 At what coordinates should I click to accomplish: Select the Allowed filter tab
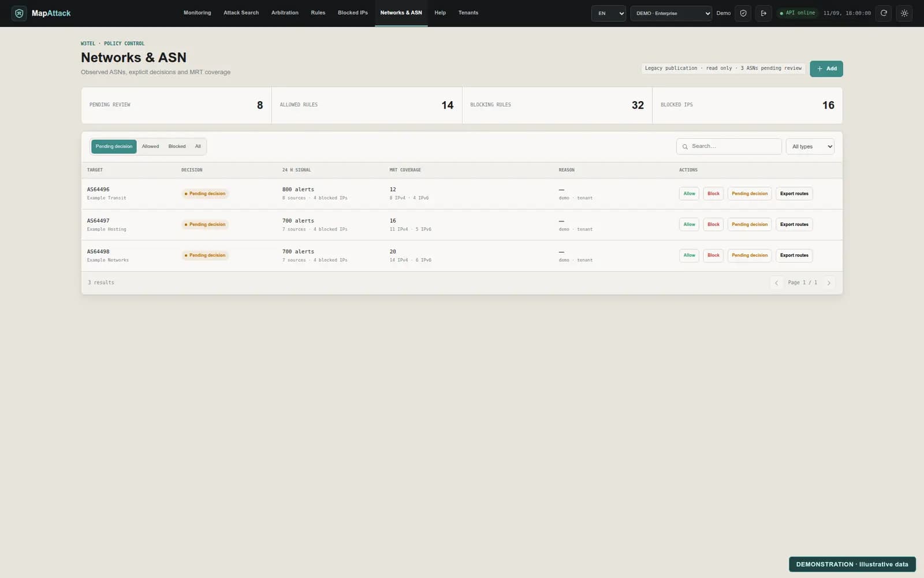[x=150, y=146]
